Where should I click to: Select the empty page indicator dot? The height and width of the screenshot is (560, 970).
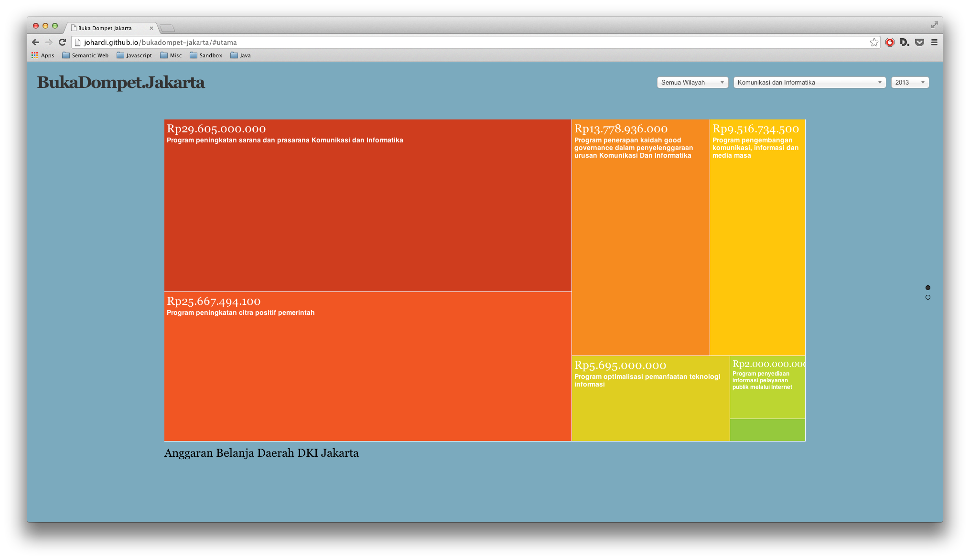[928, 297]
